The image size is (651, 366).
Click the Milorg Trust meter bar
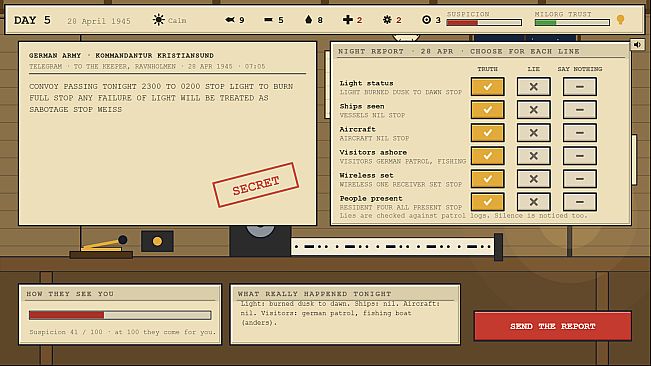[x=572, y=23]
